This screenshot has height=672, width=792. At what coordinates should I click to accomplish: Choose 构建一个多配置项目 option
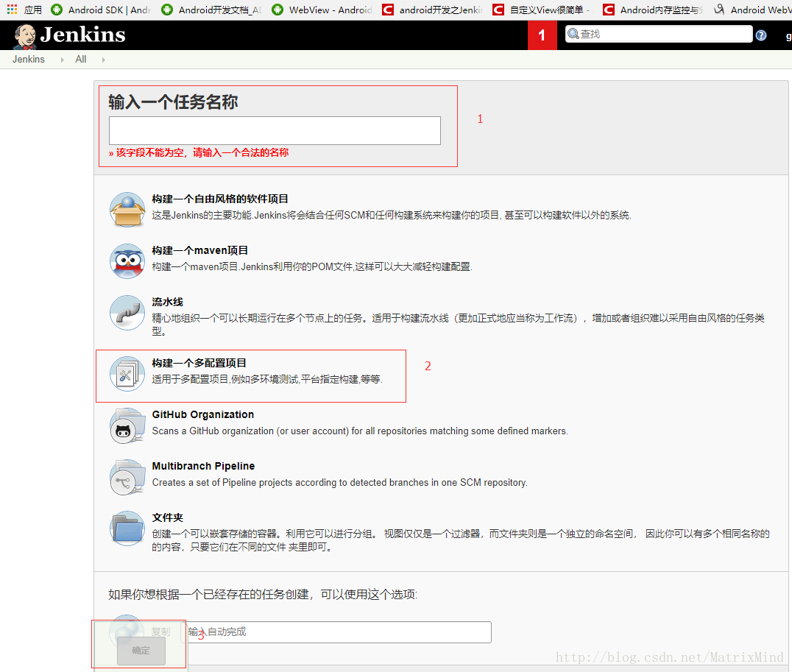(x=199, y=363)
